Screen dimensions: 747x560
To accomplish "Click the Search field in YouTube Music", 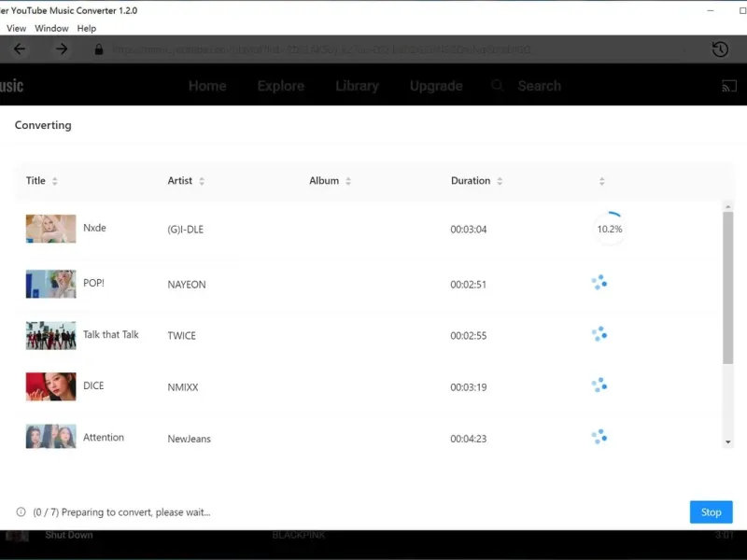I will [540, 86].
